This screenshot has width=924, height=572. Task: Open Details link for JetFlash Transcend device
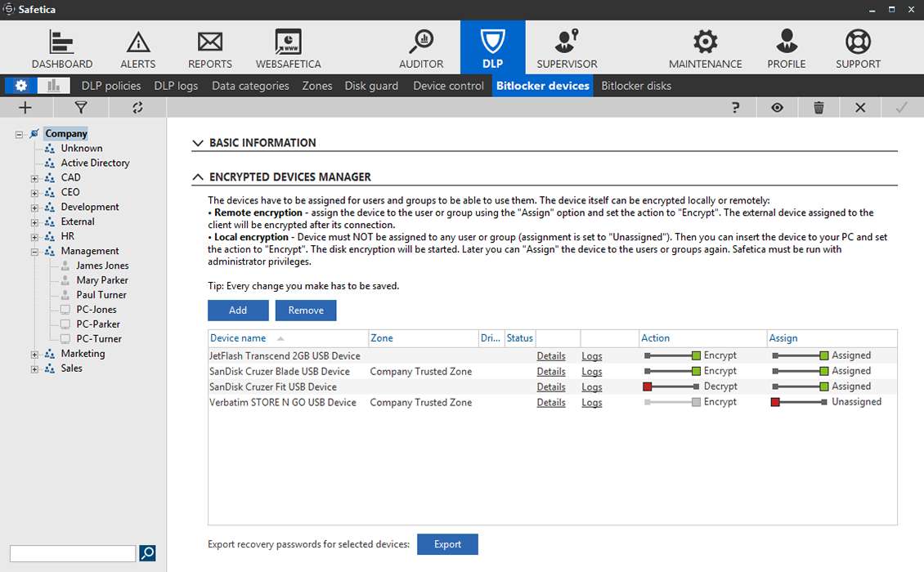coord(550,356)
